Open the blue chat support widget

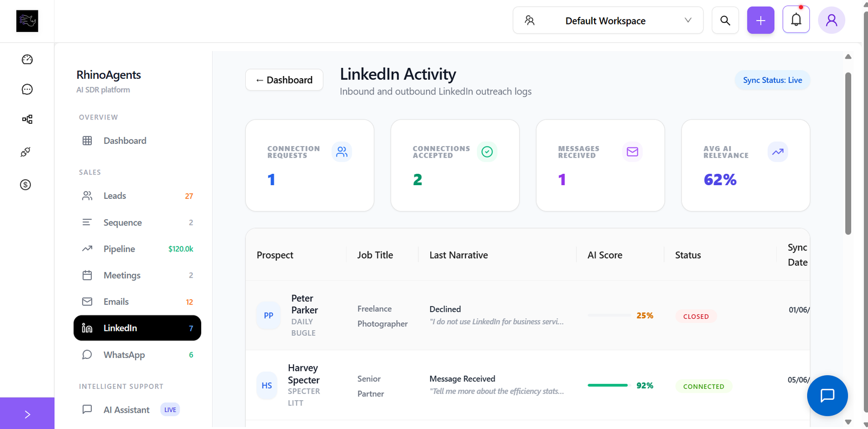click(x=827, y=395)
